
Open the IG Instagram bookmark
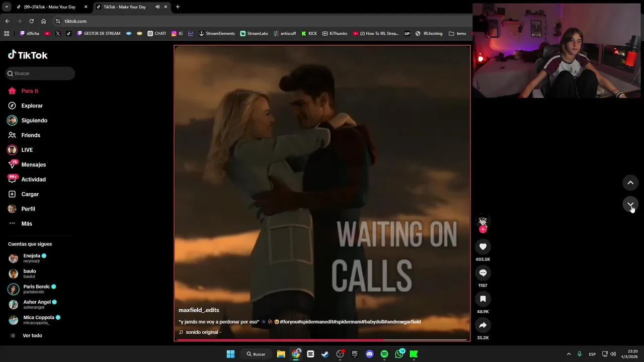[x=177, y=34]
